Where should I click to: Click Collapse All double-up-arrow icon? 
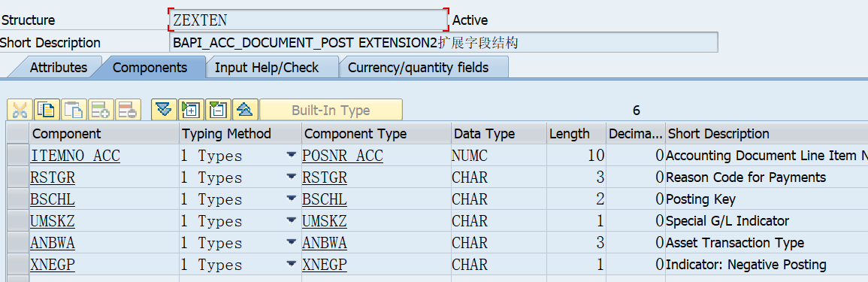pos(245,110)
